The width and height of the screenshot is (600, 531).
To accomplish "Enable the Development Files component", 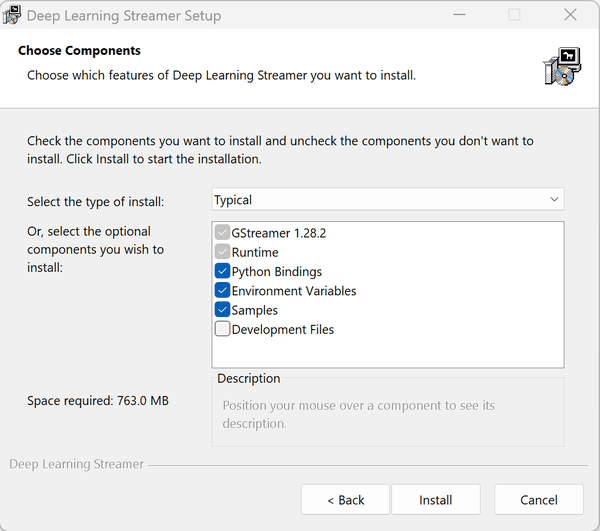I will (222, 329).
